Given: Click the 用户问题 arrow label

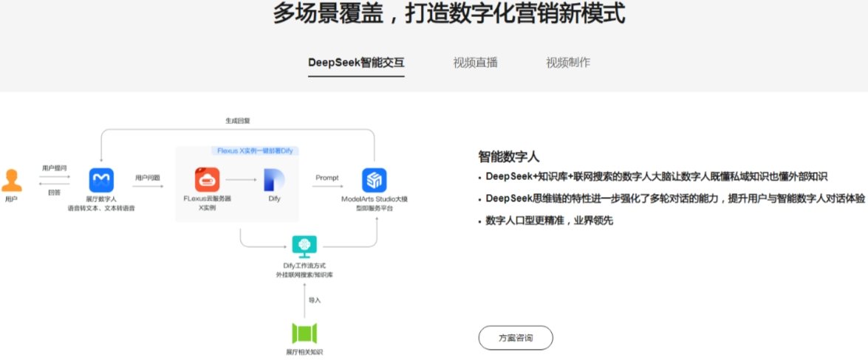Looking at the screenshot, I should (x=148, y=178).
